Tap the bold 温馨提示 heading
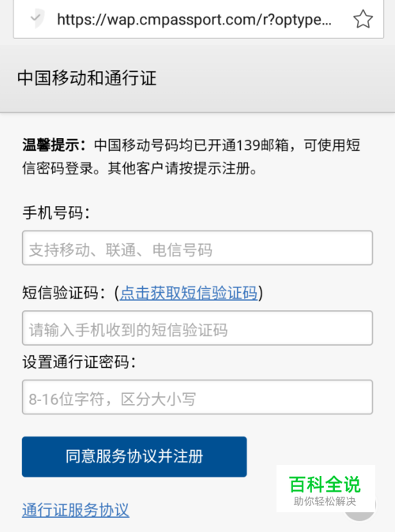This screenshot has width=395, height=532. click(x=55, y=145)
